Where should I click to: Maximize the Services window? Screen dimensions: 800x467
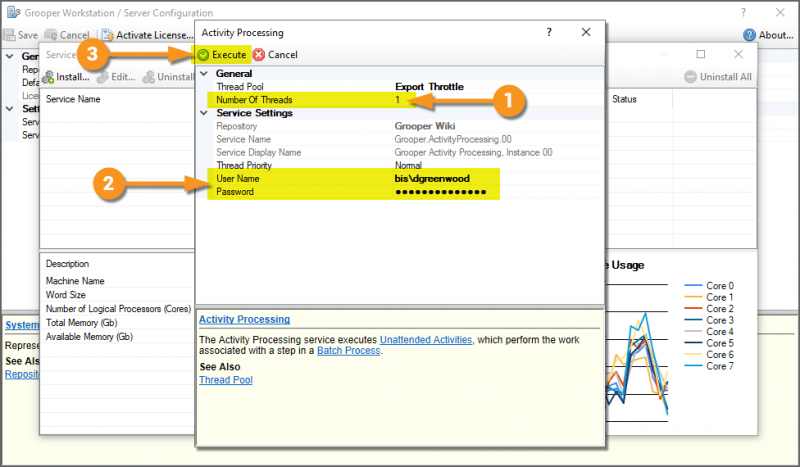[x=701, y=54]
